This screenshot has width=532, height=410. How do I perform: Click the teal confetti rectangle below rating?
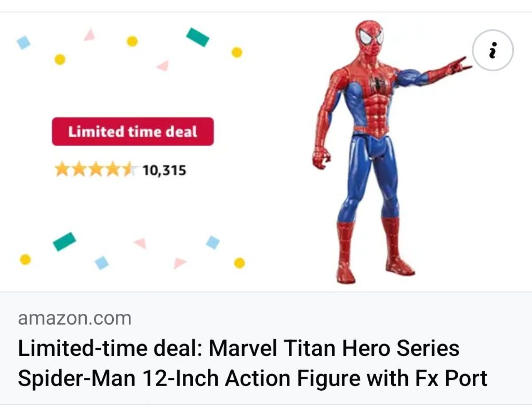click(x=64, y=242)
